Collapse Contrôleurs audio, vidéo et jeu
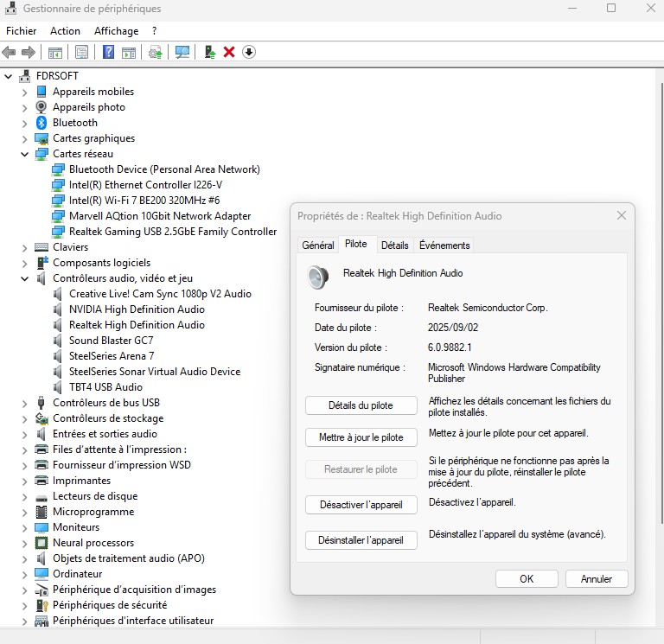This screenshot has width=664, height=644. [x=24, y=278]
